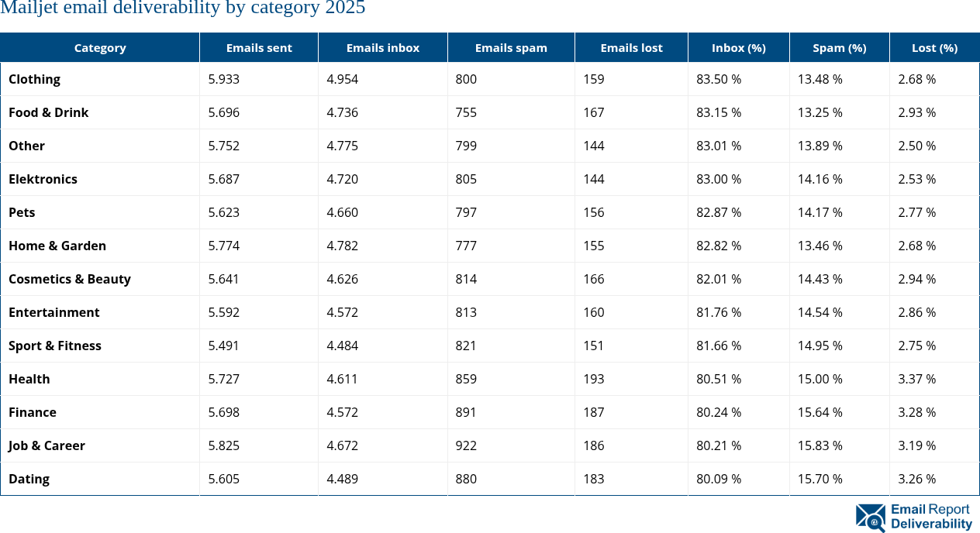Click Clothing inbox percentage 83.50 %
Viewport: 980px width, 533px height.
pos(719,79)
